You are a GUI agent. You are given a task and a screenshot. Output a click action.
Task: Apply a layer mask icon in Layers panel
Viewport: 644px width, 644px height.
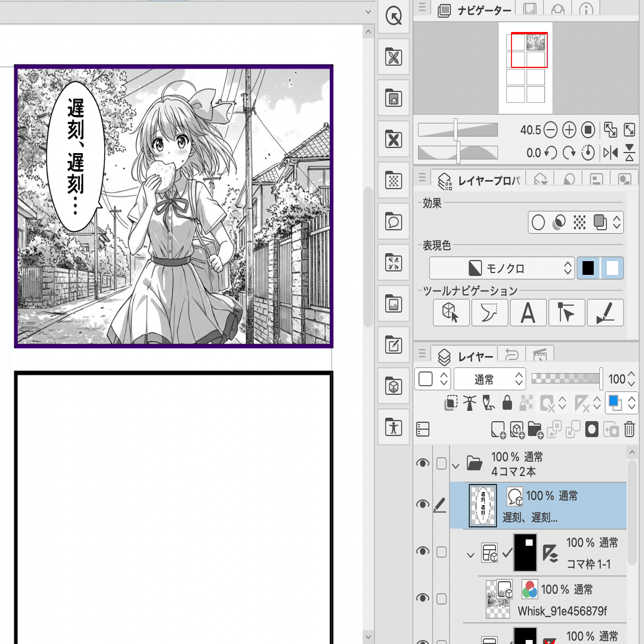pyautogui.click(x=591, y=429)
